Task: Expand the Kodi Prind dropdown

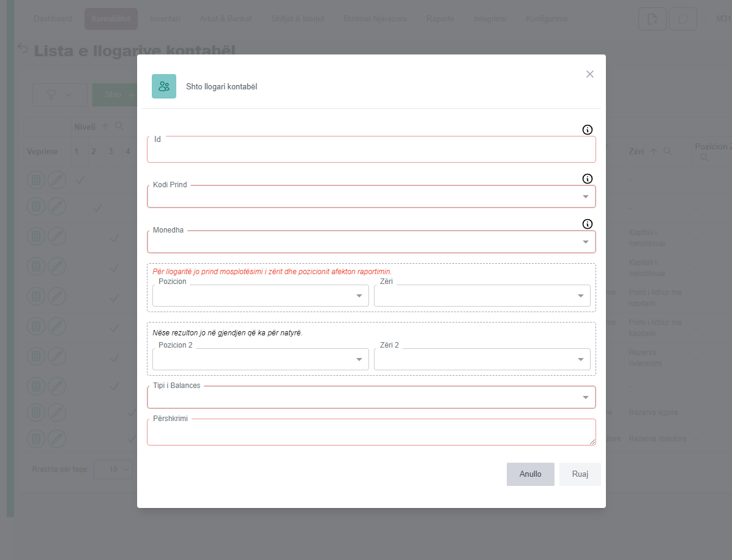Action: pyautogui.click(x=586, y=196)
